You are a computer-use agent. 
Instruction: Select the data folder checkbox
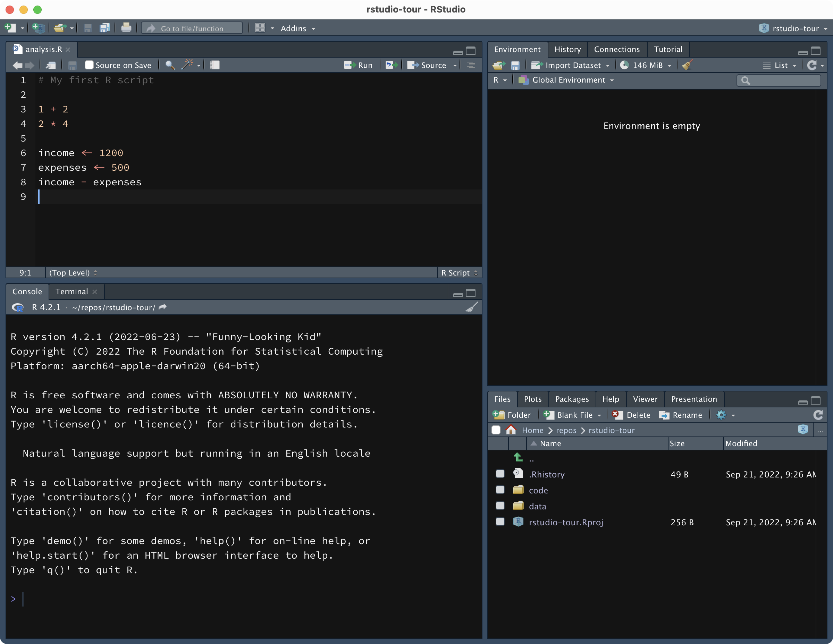click(x=500, y=506)
